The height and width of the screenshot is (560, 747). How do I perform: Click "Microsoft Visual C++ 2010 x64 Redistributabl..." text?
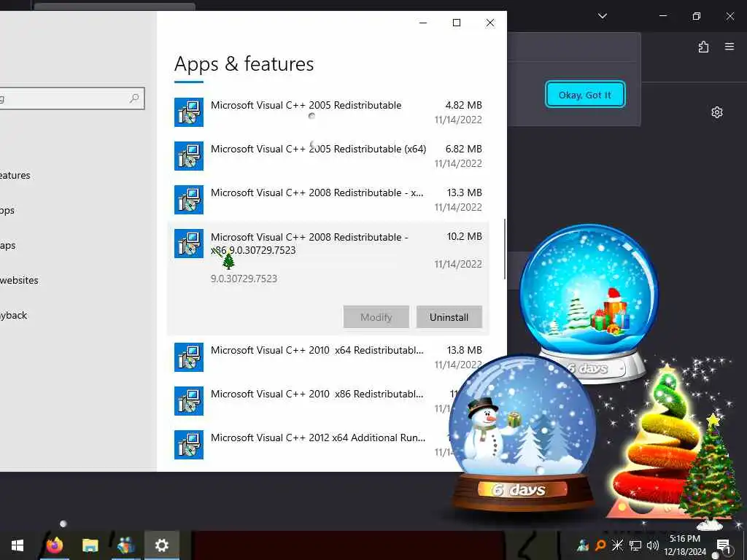[317, 350]
